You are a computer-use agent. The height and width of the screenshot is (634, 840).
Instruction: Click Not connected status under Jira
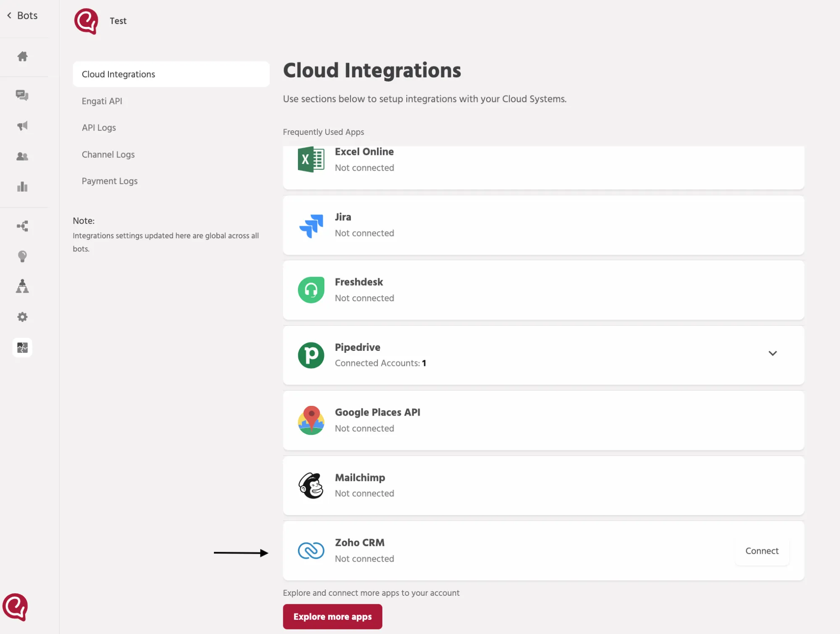point(364,233)
